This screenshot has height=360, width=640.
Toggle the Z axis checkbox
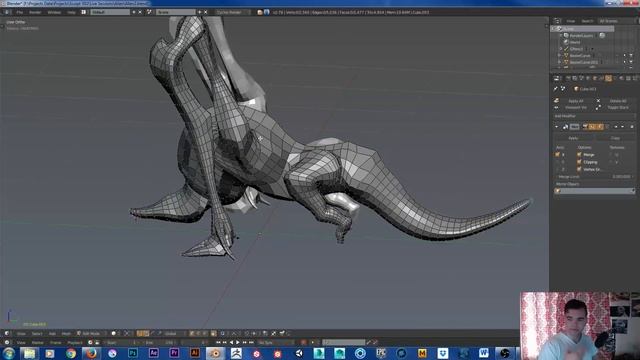(x=558, y=169)
